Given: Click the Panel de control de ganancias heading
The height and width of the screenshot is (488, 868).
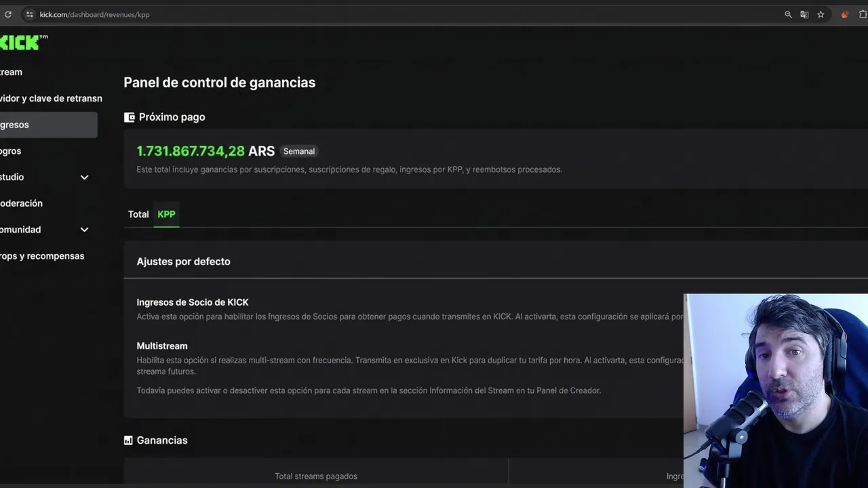Looking at the screenshot, I should pos(219,83).
